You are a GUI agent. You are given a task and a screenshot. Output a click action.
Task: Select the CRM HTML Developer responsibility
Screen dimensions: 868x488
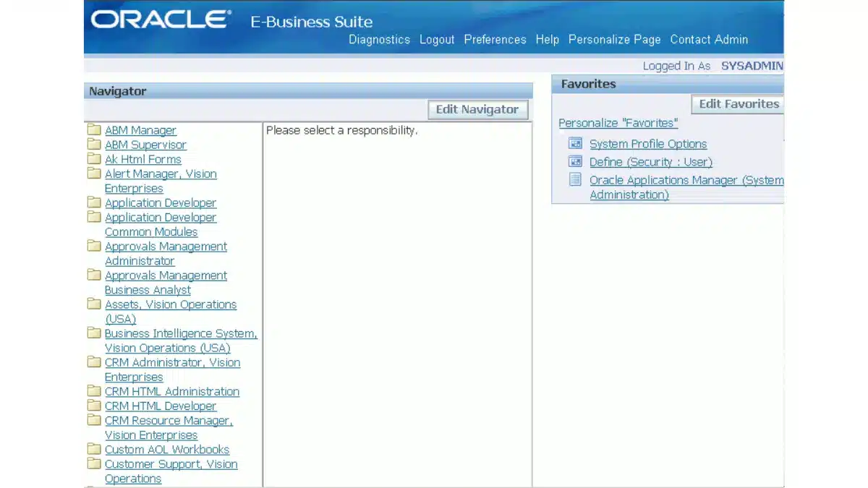click(161, 406)
